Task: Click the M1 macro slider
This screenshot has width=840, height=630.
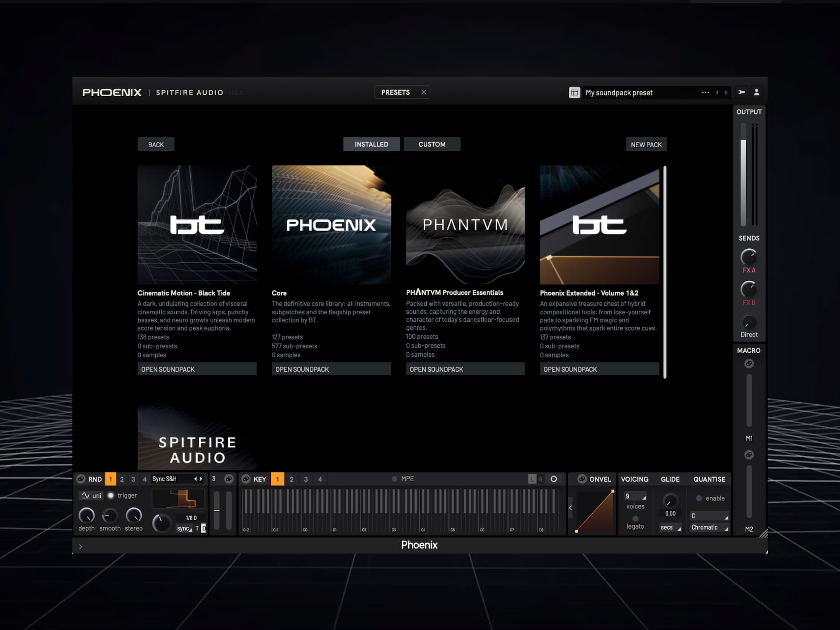Action: point(749,400)
